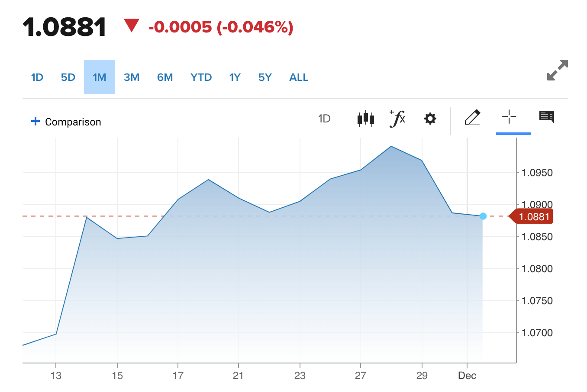Screen dimensions: 587x392
Task: Select the 5Y time range
Action: [265, 77]
